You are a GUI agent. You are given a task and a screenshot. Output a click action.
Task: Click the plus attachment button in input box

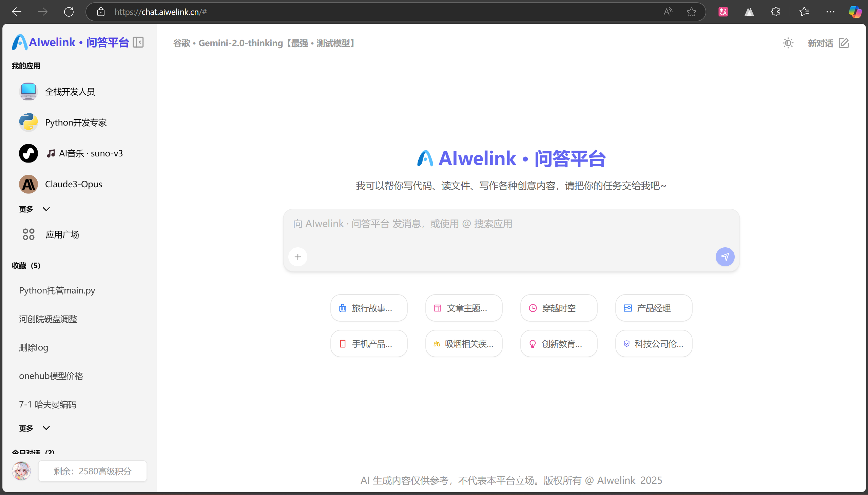coord(298,257)
